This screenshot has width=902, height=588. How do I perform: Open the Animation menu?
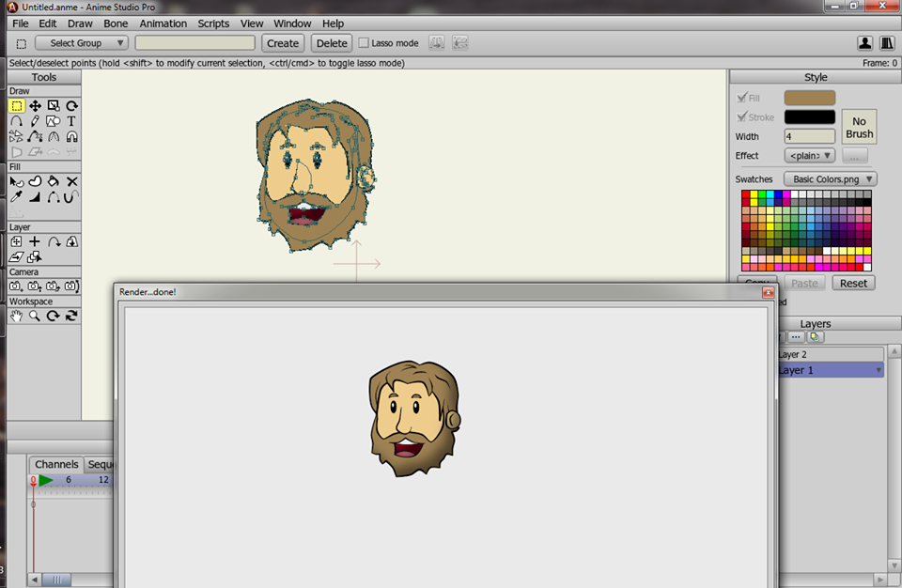click(x=163, y=23)
